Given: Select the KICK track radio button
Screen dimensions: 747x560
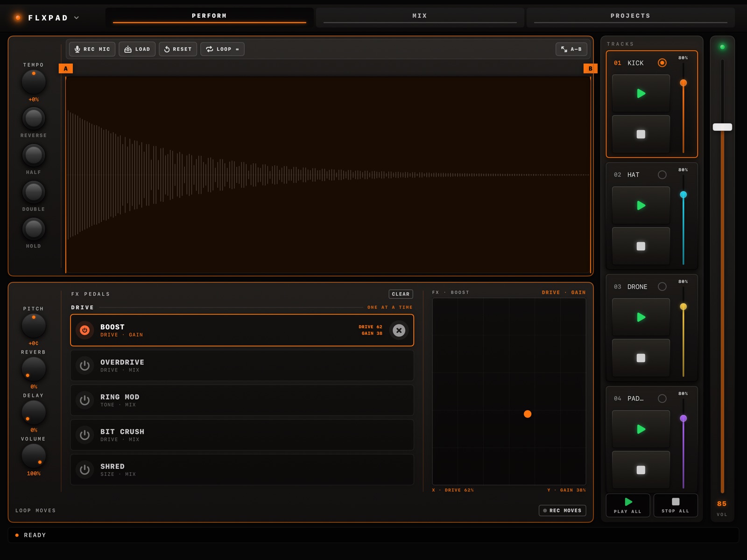Looking at the screenshot, I should 662,63.
